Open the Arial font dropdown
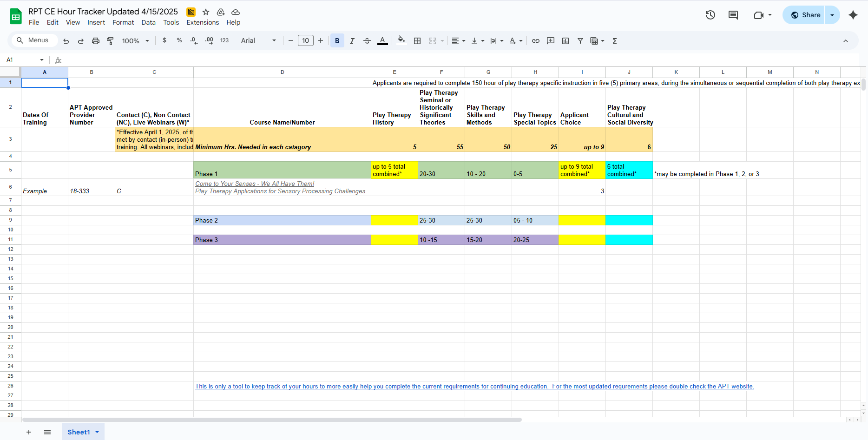Viewport: 868px width, 440px height. 258,41
